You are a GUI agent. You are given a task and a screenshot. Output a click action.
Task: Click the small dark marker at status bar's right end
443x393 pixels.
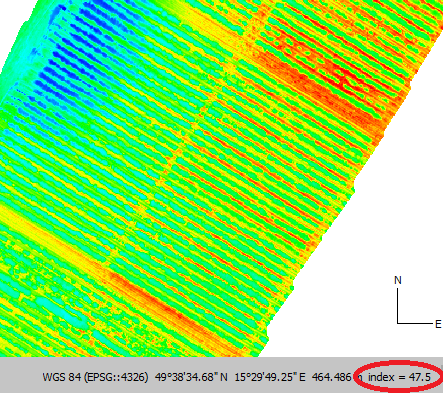point(441,368)
